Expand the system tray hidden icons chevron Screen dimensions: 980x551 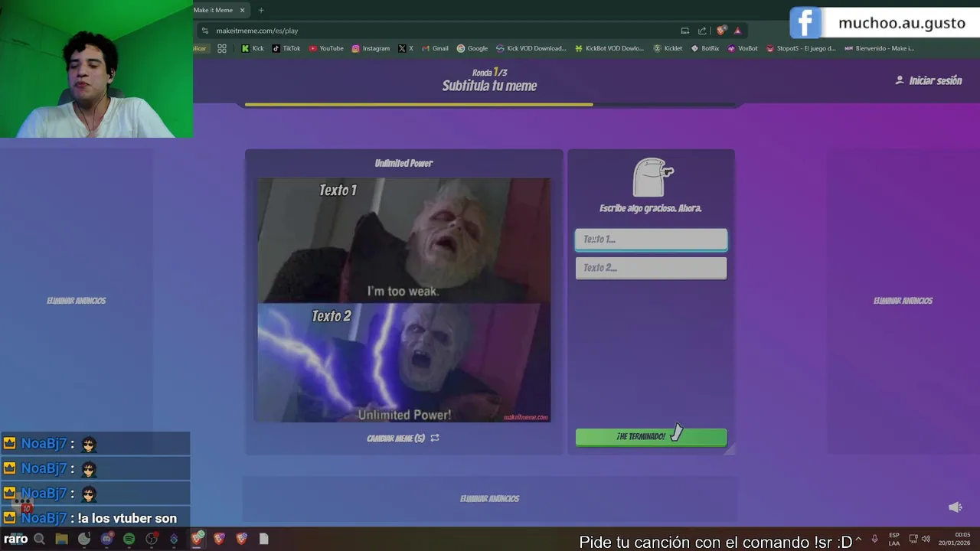[858, 539]
